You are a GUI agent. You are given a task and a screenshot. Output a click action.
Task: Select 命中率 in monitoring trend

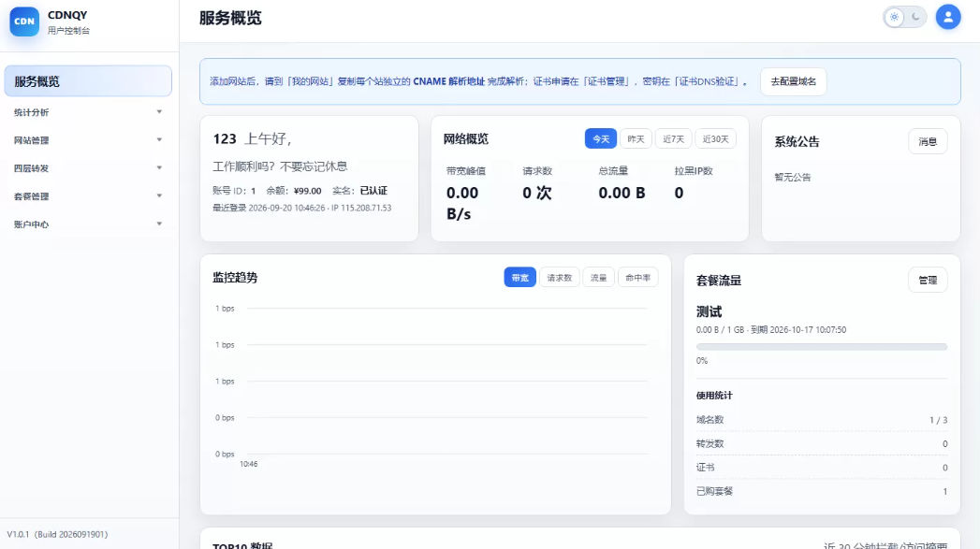tap(638, 278)
